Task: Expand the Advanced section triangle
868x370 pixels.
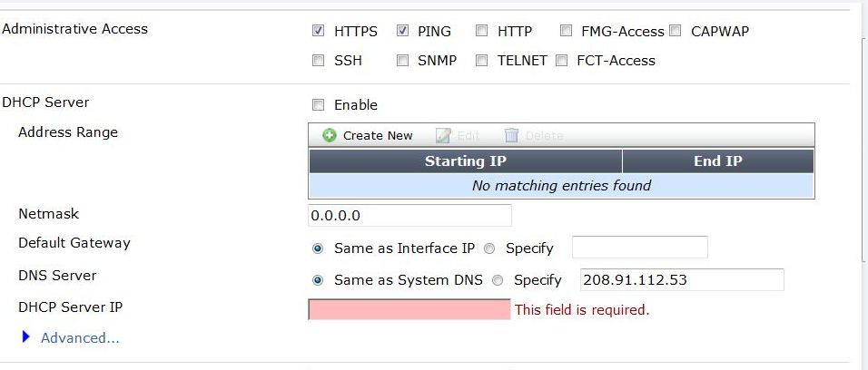Action: [x=26, y=337]
